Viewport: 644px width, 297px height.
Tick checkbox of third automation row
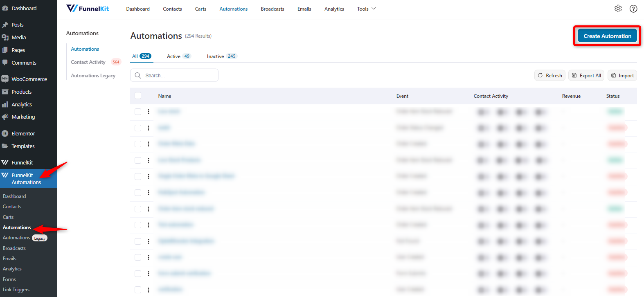click(138, 144)
